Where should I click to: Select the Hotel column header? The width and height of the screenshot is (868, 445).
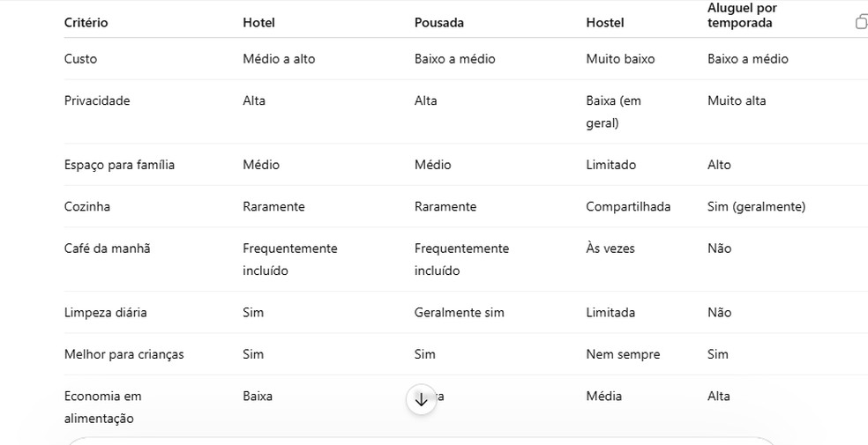click(258, 23)
